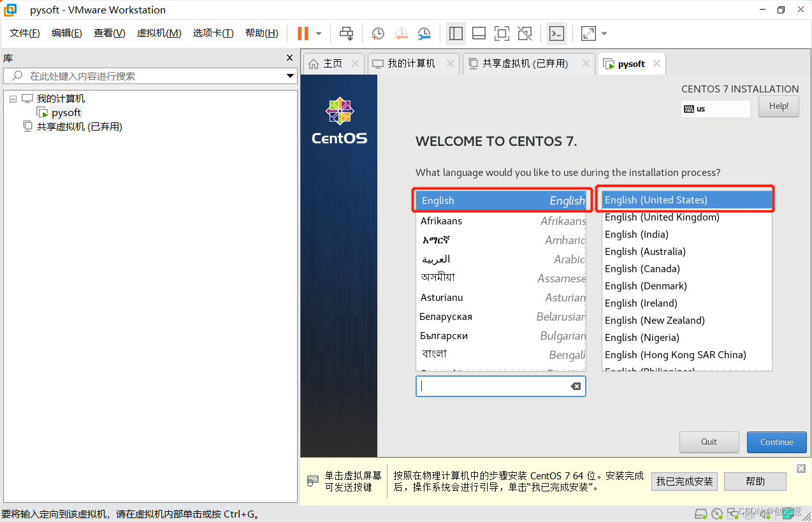Select the pysoft VM in the library tree
The height and width of the screenshot is (522, 812).
(x=66, y=113)
